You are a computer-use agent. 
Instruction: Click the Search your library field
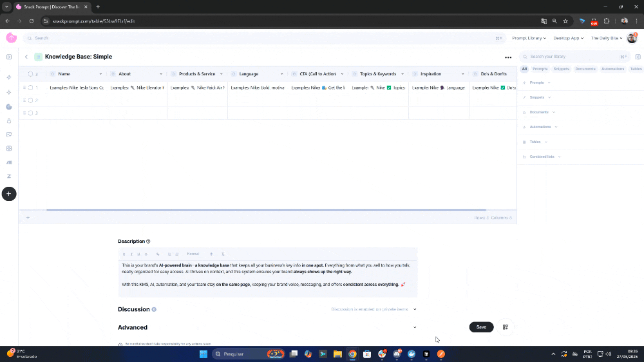[x=575, y=57]
